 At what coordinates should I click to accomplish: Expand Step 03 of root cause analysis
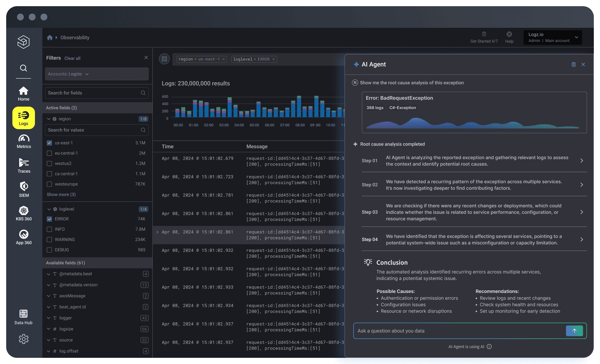581,212
